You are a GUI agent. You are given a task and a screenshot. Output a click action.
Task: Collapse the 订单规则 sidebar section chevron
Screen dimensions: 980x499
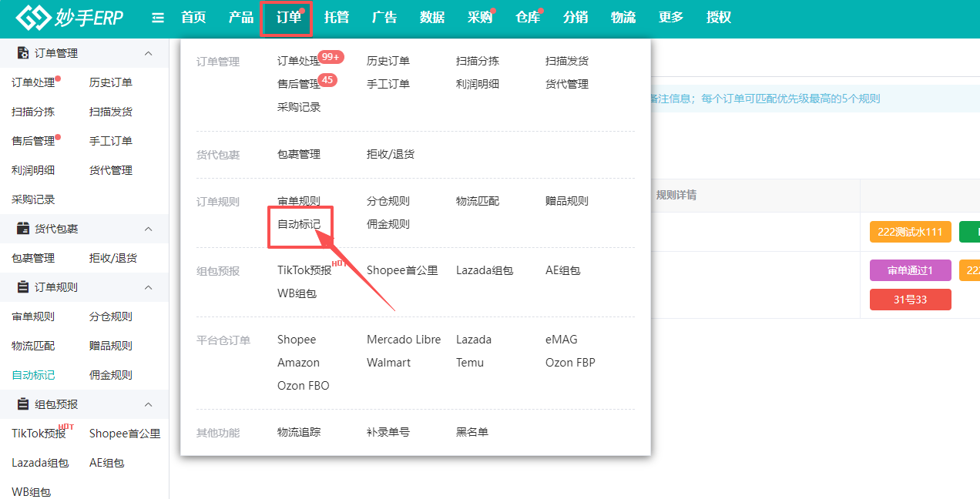pos(149,287)
